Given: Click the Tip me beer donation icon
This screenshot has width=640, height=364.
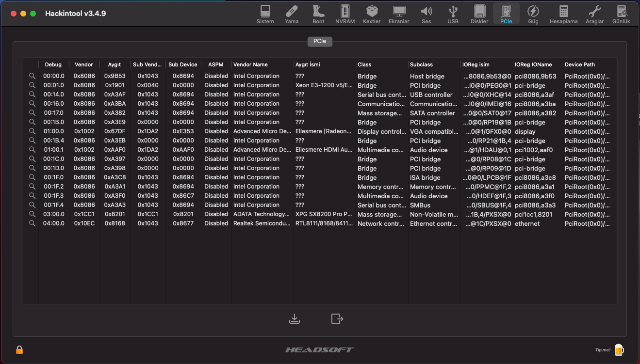Looking at the screenshot, I should click(x=619, y=349).
